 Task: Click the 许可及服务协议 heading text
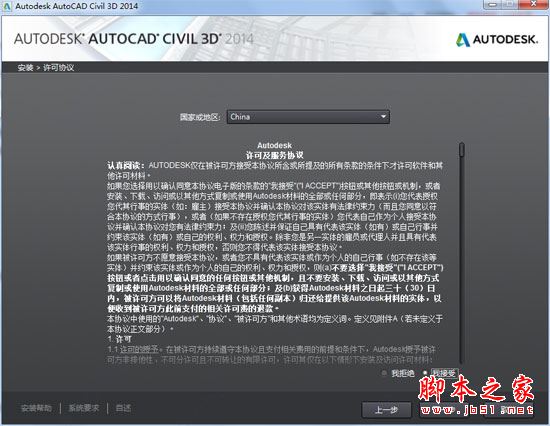click(x=274, y=155)
